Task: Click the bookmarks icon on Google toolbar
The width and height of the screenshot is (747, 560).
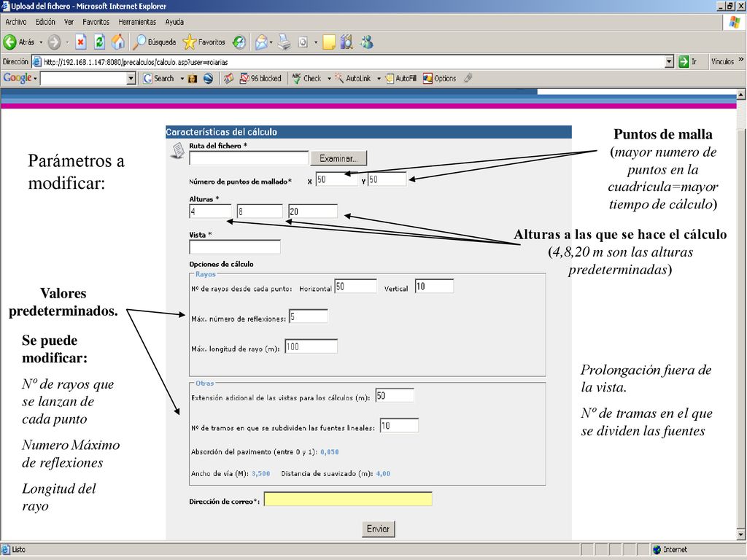Action: click(228, 79)
